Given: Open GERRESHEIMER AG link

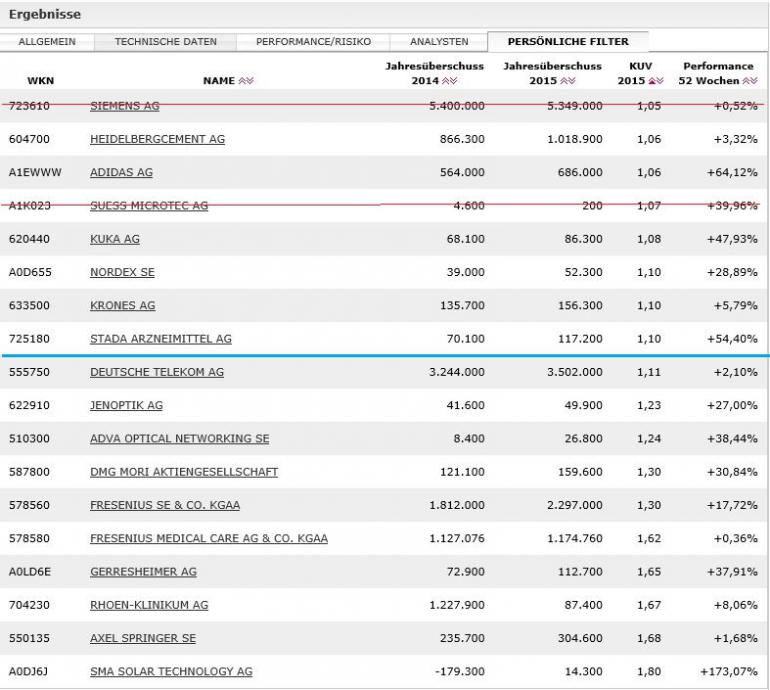Looking at the screenshot, I should pos(143,572).
